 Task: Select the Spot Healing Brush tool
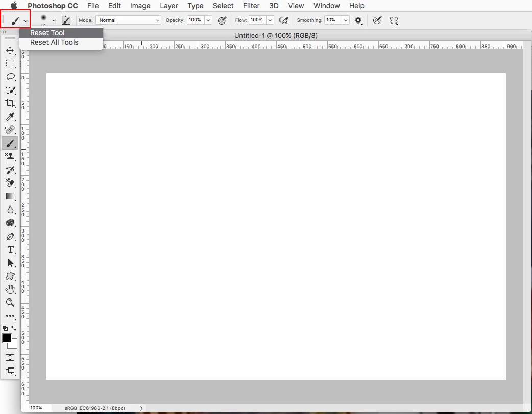[10, 130]
